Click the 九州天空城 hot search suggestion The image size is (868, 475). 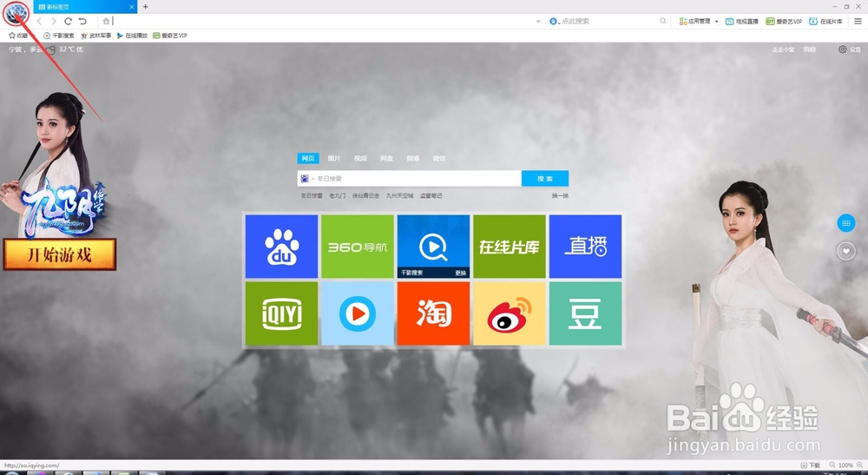pyautogui.click(x=399, y=195)
